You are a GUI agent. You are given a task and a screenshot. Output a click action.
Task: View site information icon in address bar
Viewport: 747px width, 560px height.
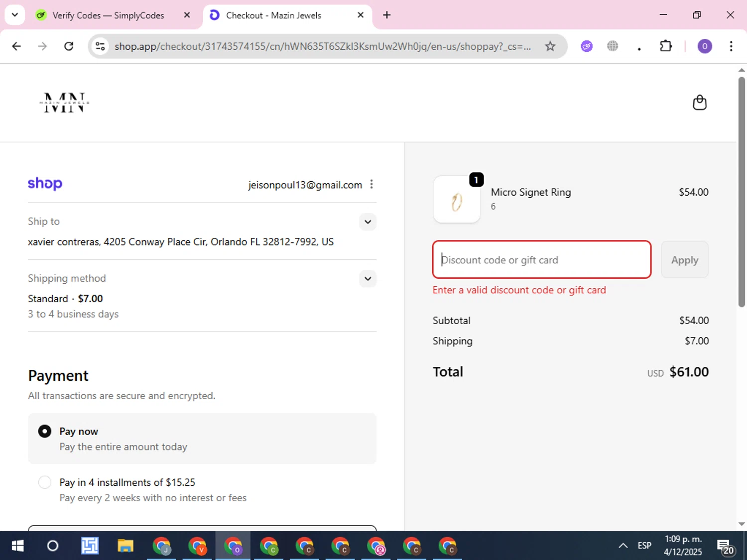pyautogui.click(x=100, y=46)
